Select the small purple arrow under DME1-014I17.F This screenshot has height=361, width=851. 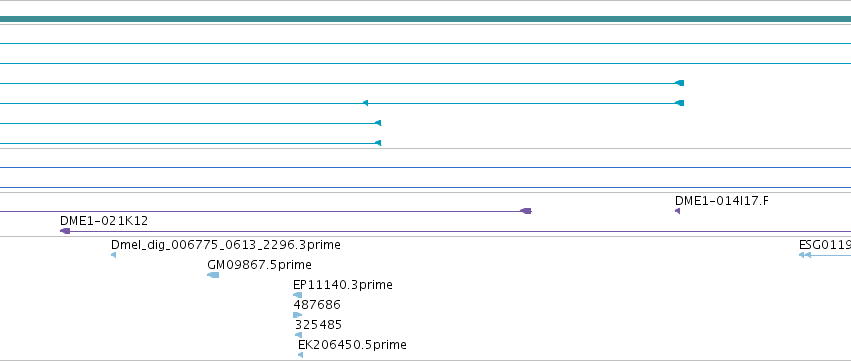coord(677,211)
